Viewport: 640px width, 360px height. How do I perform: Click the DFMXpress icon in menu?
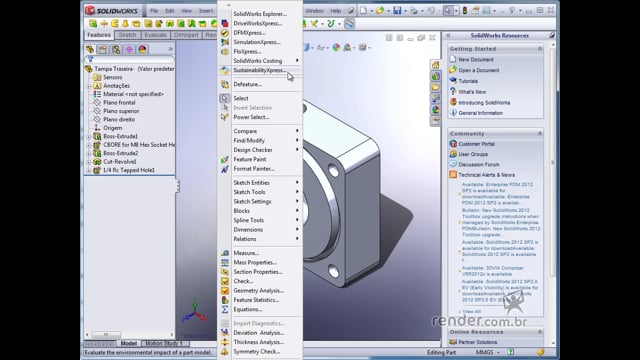point(225,33)
